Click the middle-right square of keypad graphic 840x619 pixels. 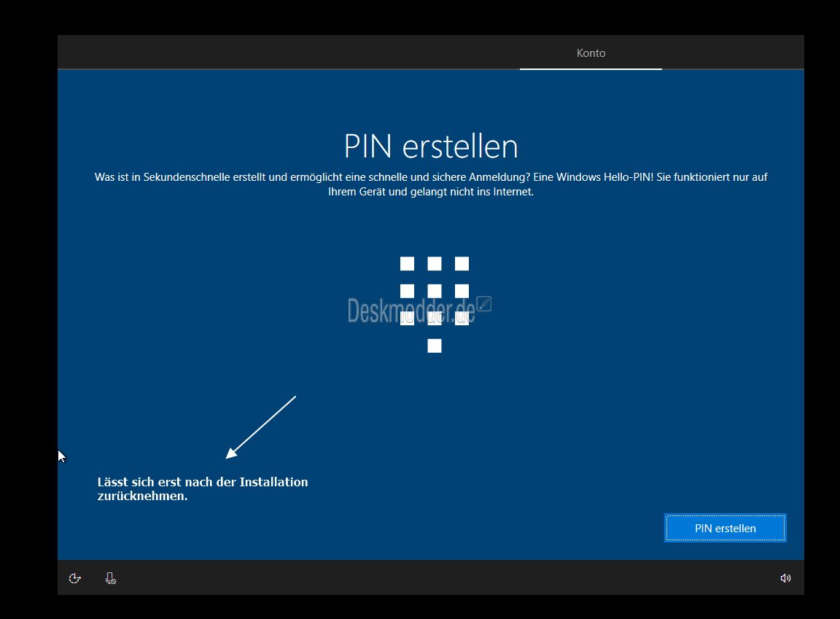click(x=462, y=291)
